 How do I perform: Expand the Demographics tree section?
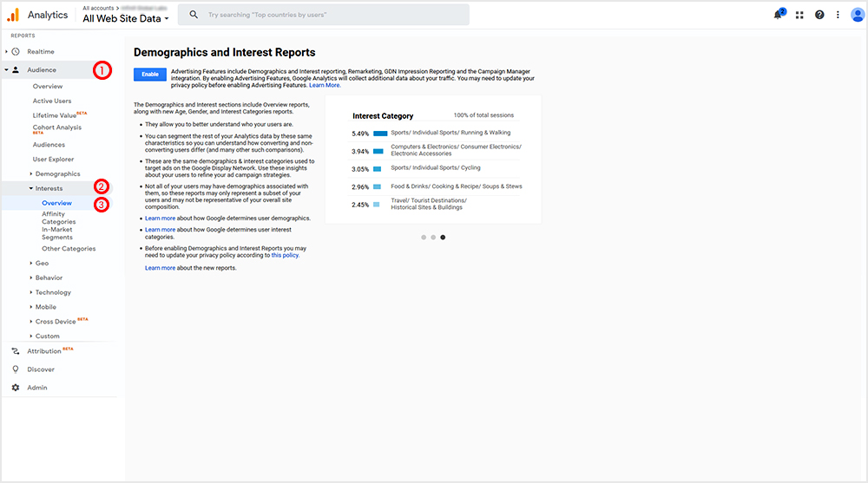click(x=57, y=174)
